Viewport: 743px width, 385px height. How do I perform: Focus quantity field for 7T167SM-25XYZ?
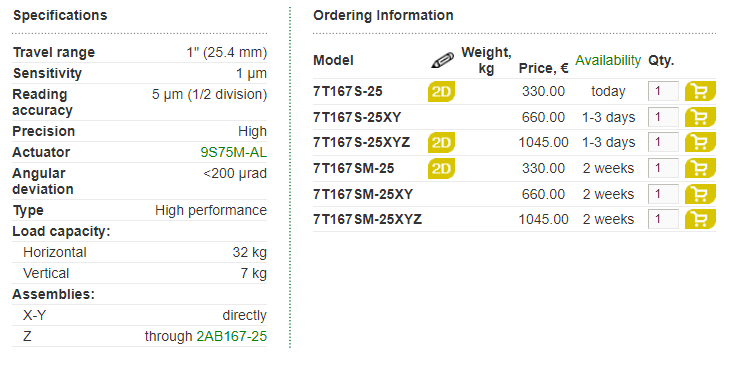663,219
